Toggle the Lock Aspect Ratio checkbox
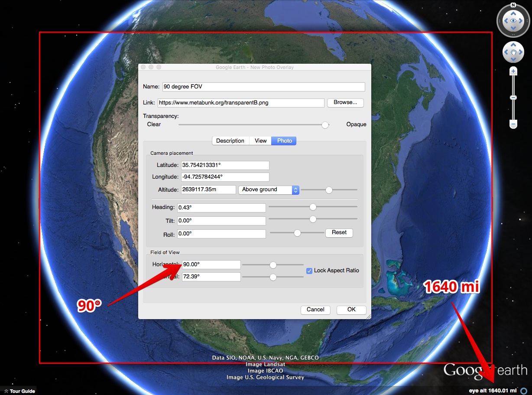Image resolution: width=532 pixels, height=395 pixels. [309, 271]
